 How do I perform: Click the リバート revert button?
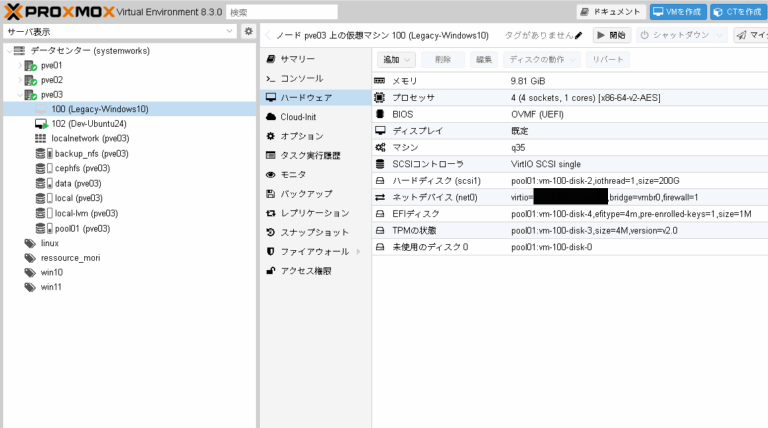click(x=608, y=60)
